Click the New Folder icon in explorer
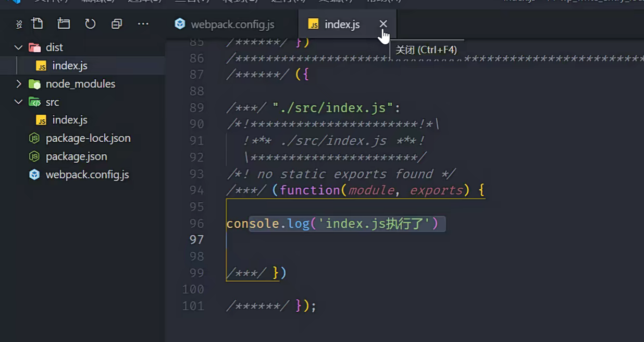 64,23
